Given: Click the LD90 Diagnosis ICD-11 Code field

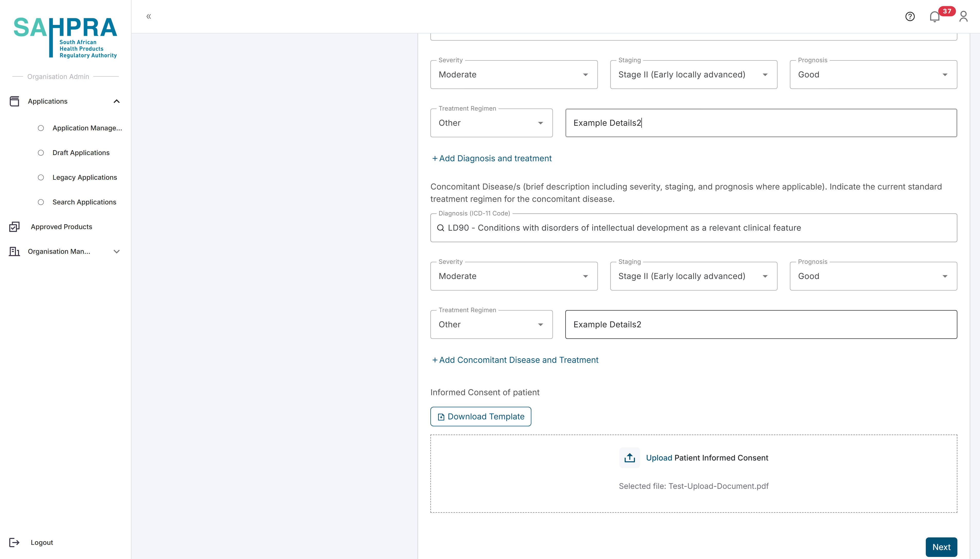Looking at the screenshot, I should pos(694,228).
